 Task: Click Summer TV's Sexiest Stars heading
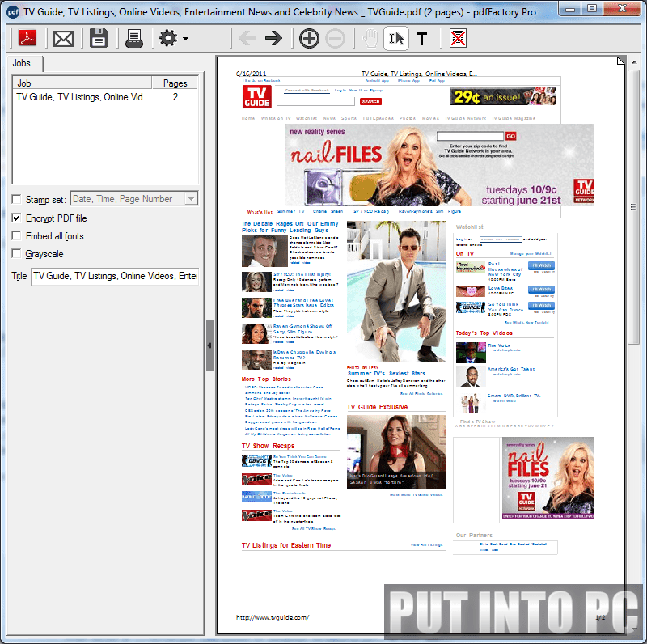(x=387, y=373)
